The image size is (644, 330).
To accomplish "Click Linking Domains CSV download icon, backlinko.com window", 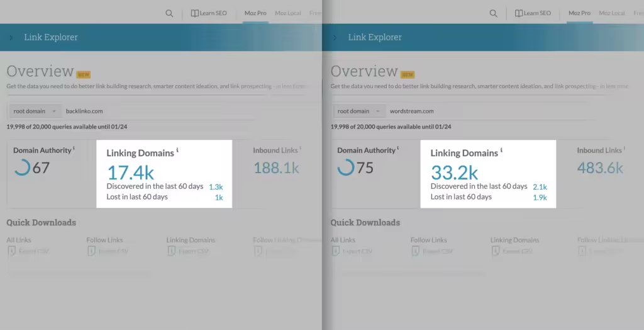I will click(171, 251).
